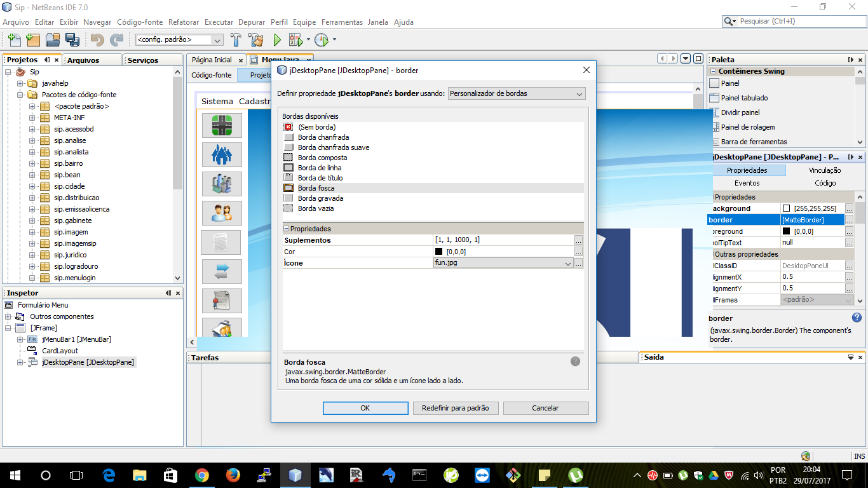Click the Save All toolbar icon
Screen dimensions: 868x488
[x=73, y=39]
